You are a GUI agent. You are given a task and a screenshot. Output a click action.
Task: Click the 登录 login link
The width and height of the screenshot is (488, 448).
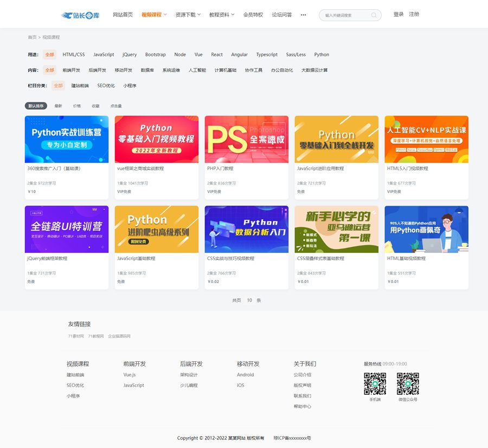399,15
